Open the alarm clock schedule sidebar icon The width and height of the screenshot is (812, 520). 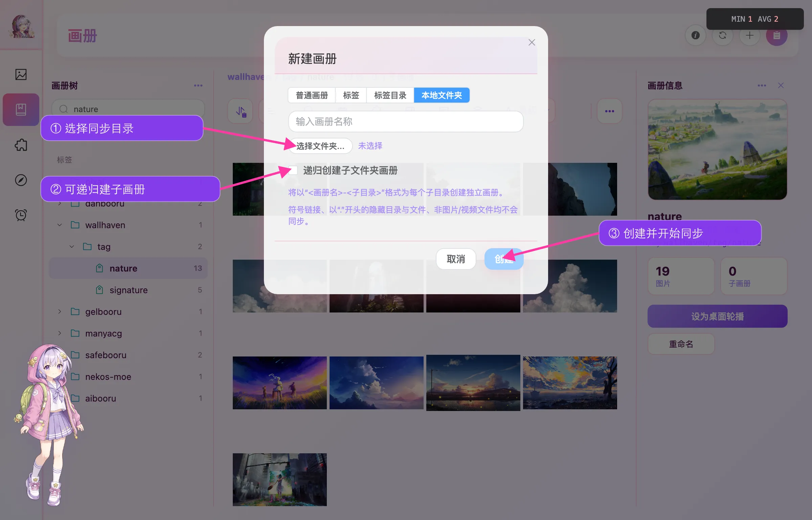click(x=21, y=215)
